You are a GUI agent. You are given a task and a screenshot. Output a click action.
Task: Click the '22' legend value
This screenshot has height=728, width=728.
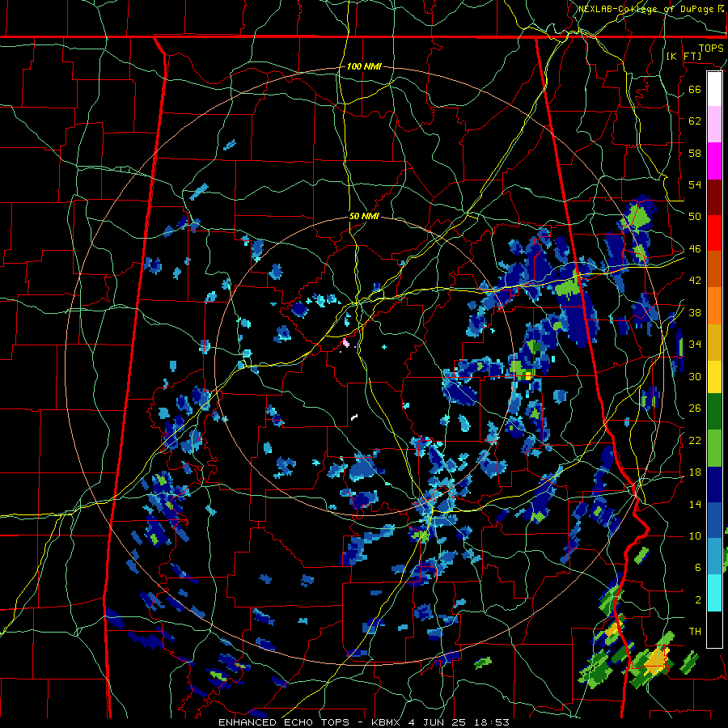pyautogui.click(x=695, y=441)
